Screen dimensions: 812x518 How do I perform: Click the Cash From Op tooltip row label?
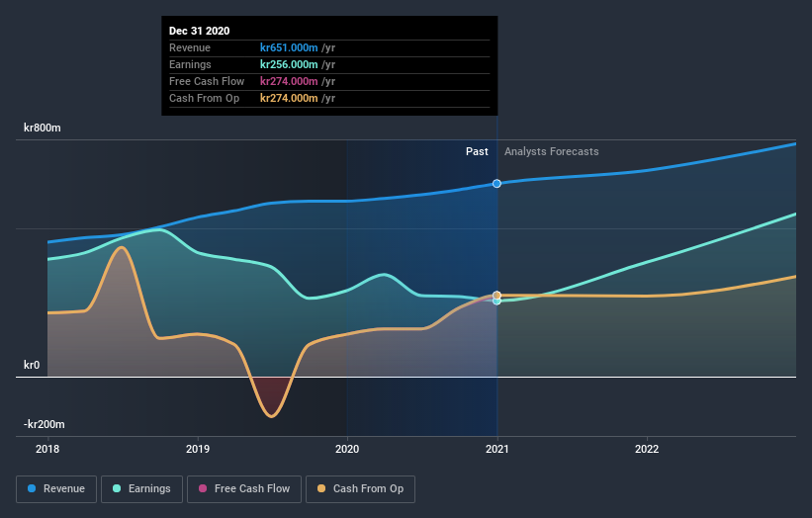204,98
